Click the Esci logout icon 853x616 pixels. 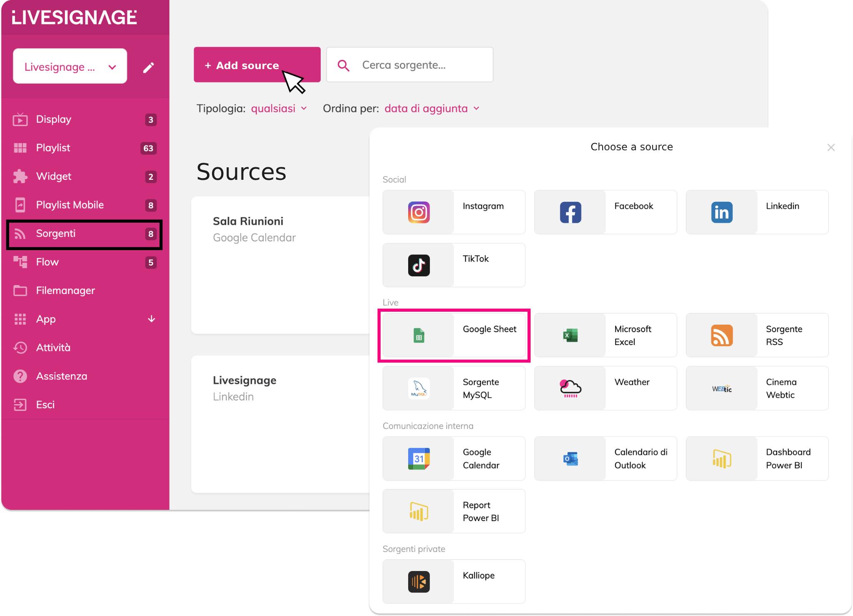[20, 405]
